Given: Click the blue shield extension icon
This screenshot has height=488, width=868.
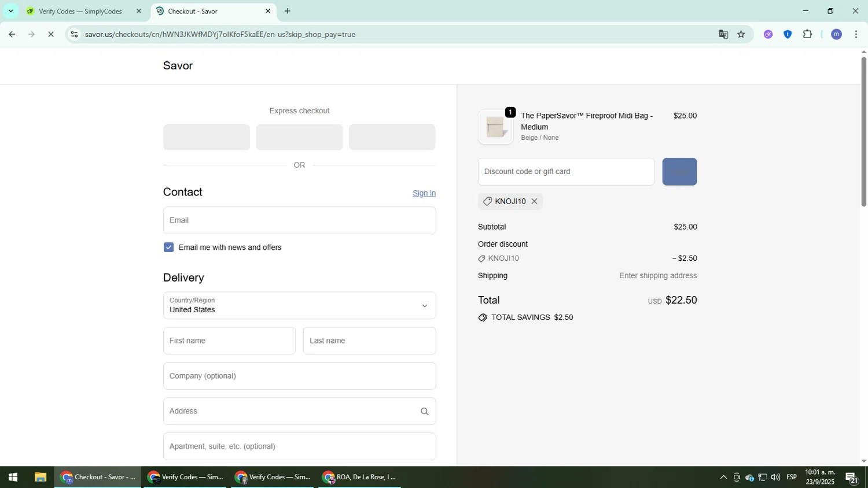Looking at the screenshot, I should [788, 34].
